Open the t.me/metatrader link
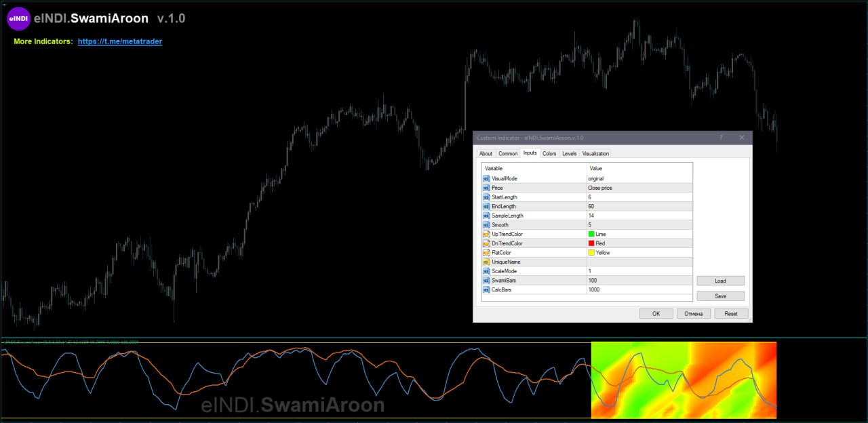The image size is (868, 423). click(120, 41)
